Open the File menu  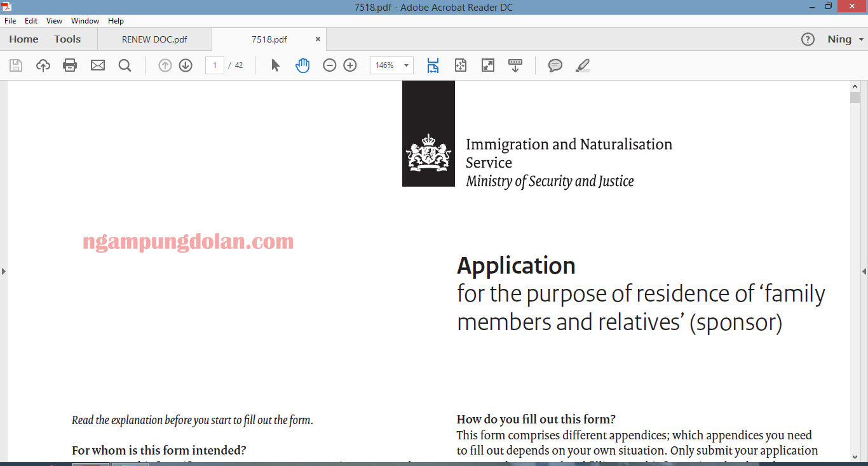tap(10, 21)
